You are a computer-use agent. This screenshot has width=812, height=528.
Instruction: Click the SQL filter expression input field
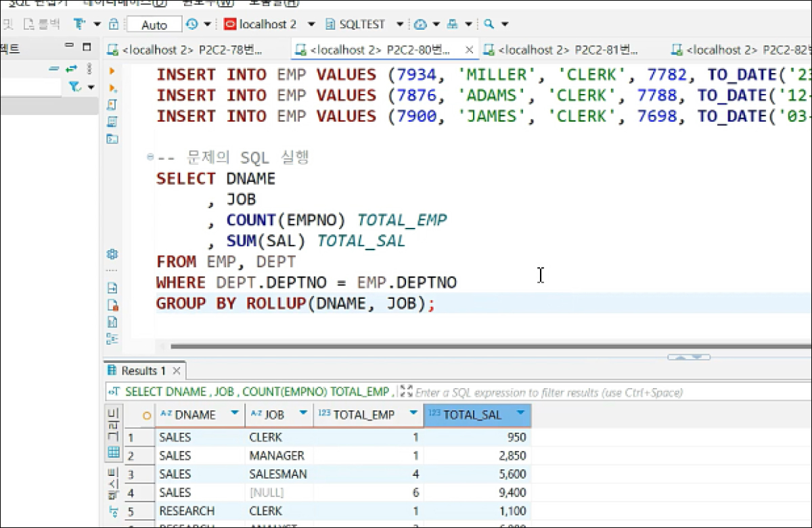[548, 392]
